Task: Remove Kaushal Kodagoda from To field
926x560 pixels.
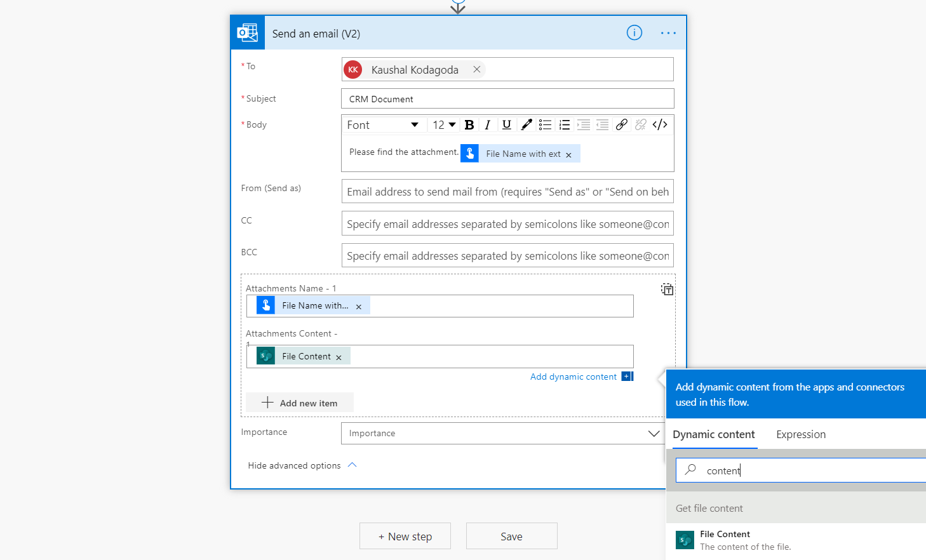Action: pos(476,69)
